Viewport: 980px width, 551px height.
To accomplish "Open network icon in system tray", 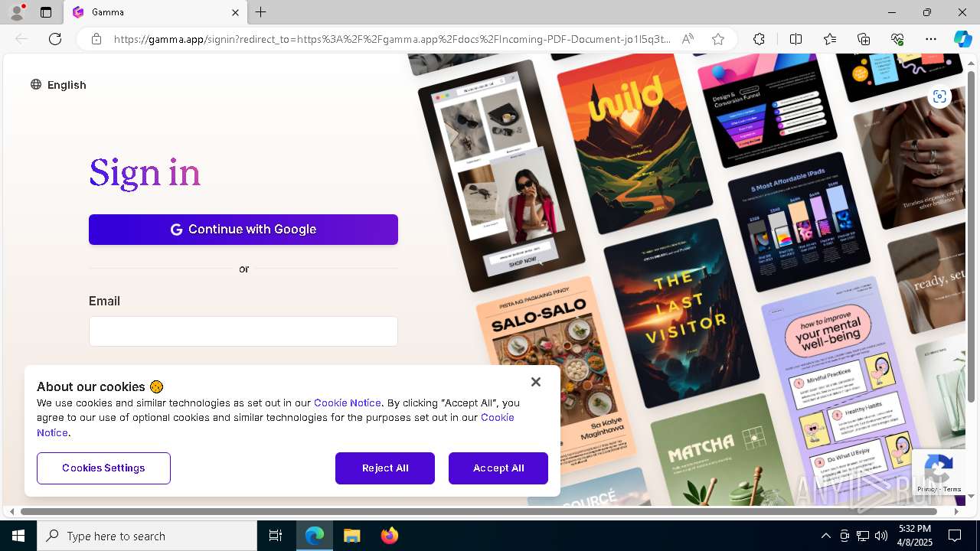I will 863,536.
